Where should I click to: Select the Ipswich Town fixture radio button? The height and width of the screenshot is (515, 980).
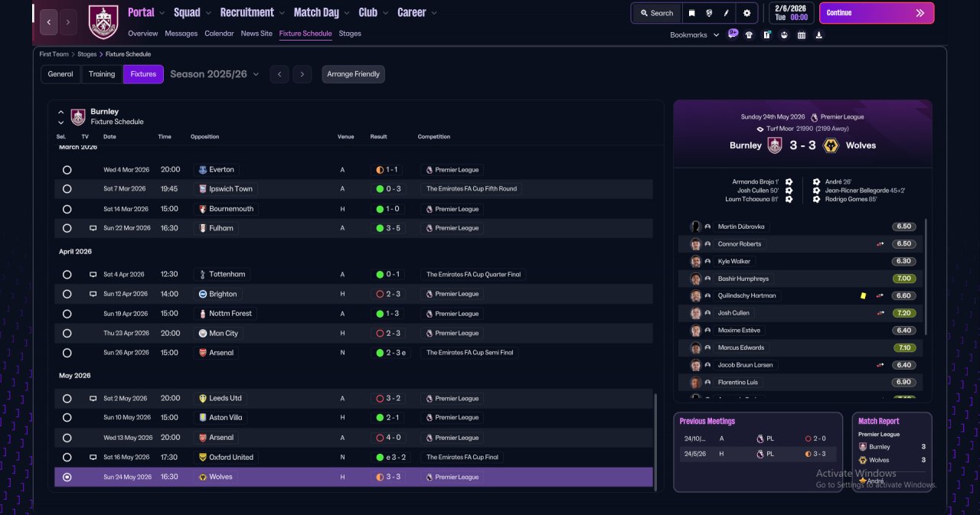coord(67,189)
